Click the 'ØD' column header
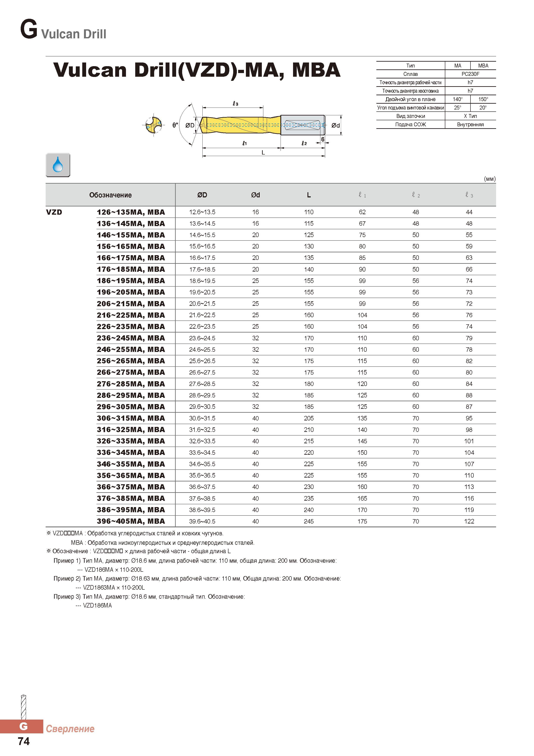 click(202, 195)
